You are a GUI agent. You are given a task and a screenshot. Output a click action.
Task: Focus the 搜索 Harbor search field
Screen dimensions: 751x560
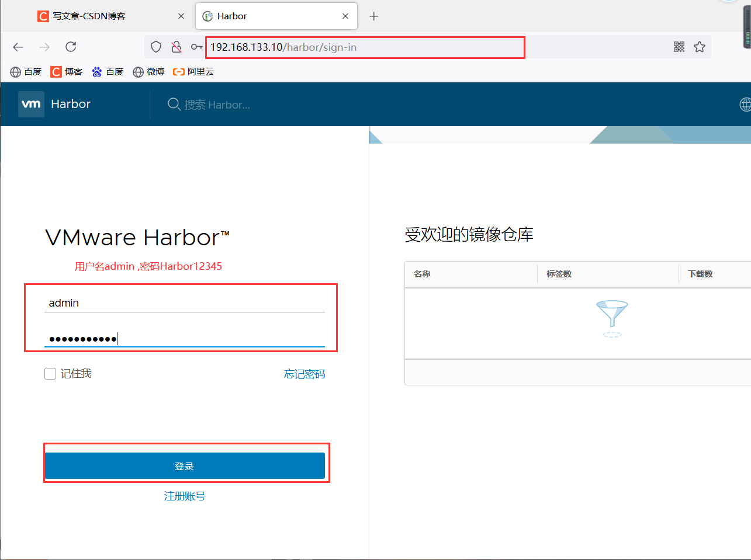[x=217, y=105]
